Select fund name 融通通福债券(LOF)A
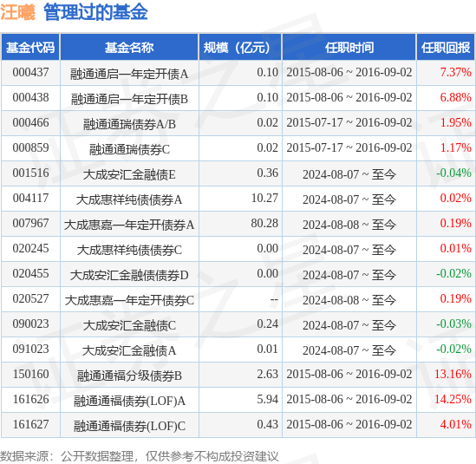Image resolution: width=476 pixels, height=464 pixels. tap(129, 402)
